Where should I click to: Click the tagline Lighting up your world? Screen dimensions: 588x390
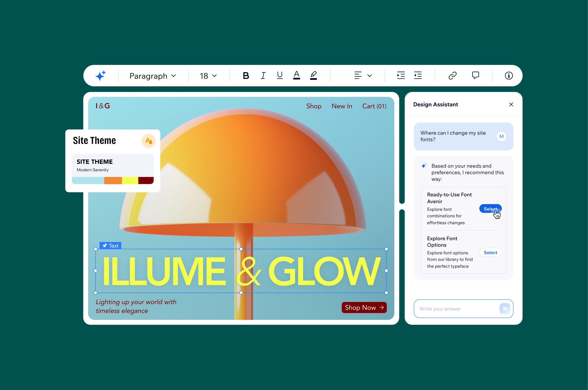coord(136,306)
